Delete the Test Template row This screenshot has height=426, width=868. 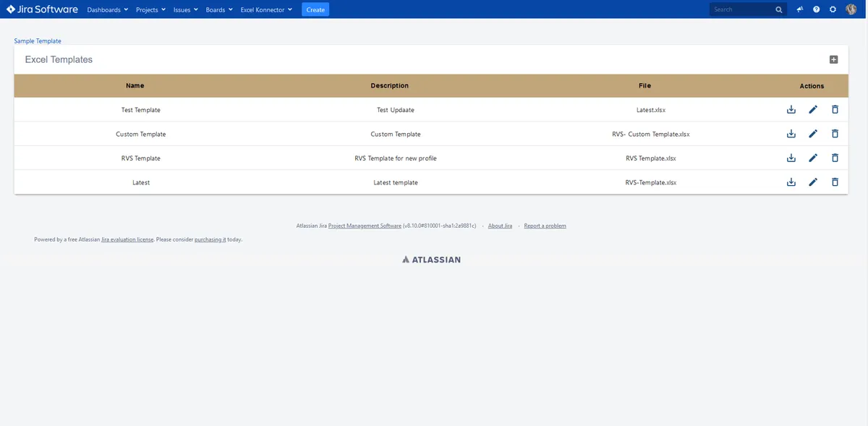(x=835, y=109)
